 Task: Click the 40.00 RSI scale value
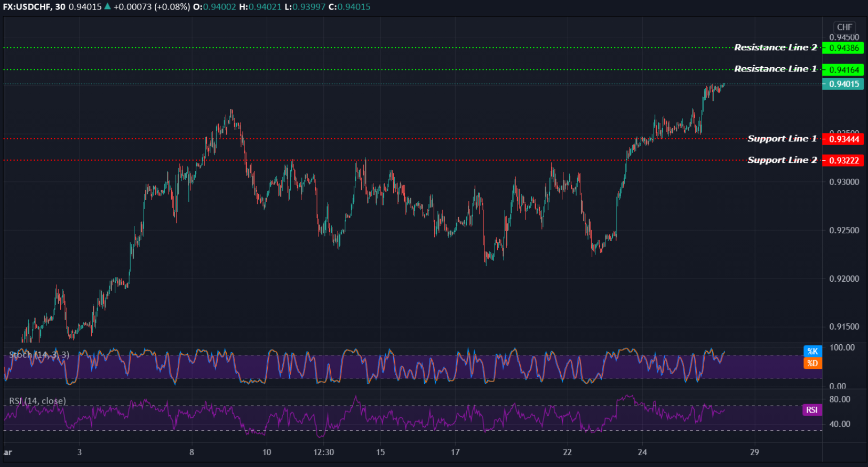(x=840, y=424)
